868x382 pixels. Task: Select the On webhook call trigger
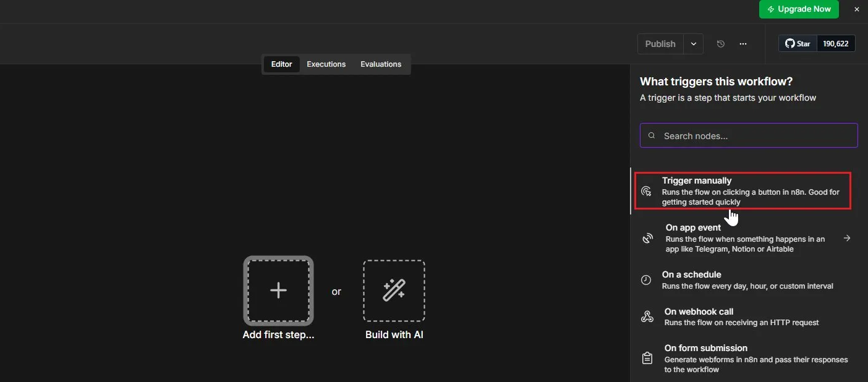click(x=744, y=317)
